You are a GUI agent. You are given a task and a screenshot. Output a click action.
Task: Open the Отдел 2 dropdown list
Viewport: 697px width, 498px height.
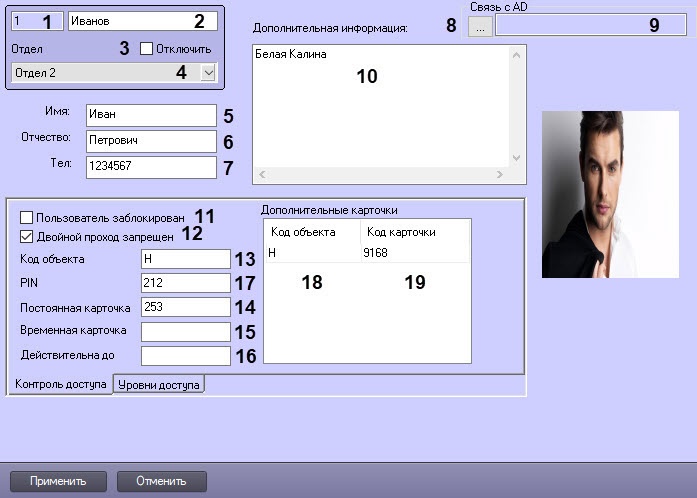pyautogui.click(x=208, y=72)
